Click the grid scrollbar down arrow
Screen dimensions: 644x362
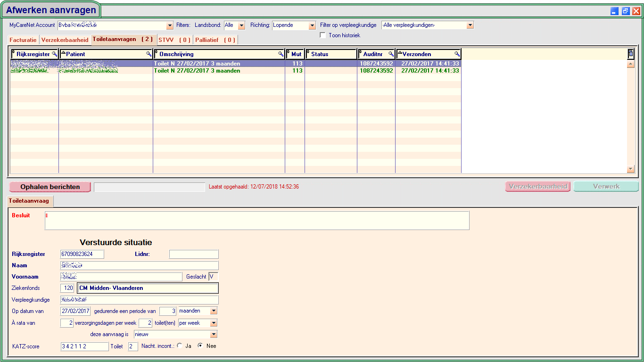point(631,169)
